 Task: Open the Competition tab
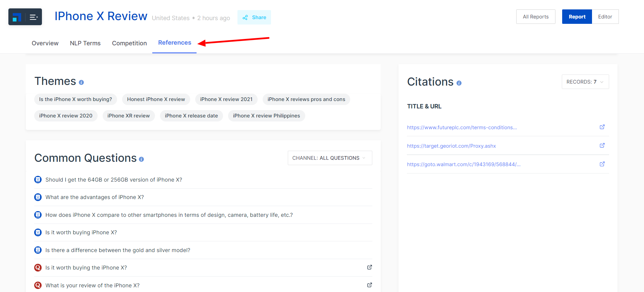(x=129, y=43)
